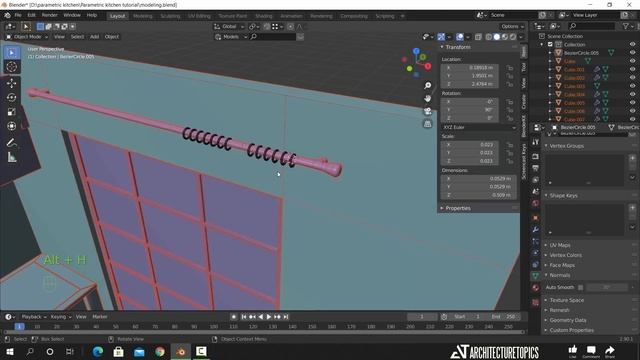Viewport: 640px width, 360px height.
Task: Pick the Scale tool
Action: pyautogui.click(x=11, y=112)
